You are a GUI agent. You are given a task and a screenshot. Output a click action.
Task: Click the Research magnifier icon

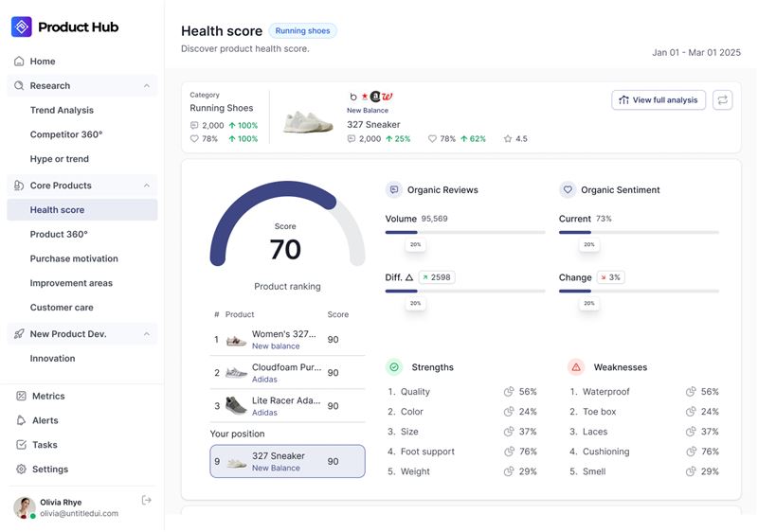coord(19,86)
